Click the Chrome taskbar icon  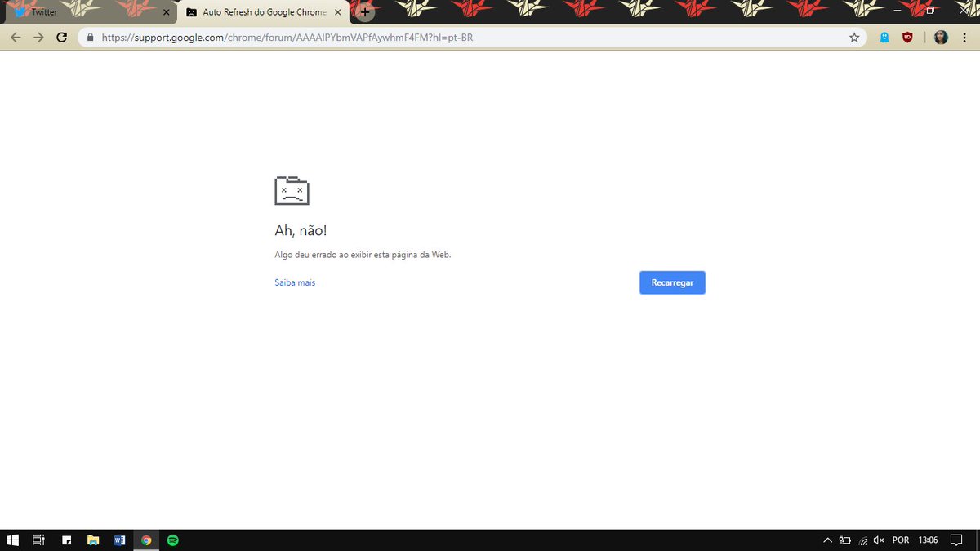[146, 540]
